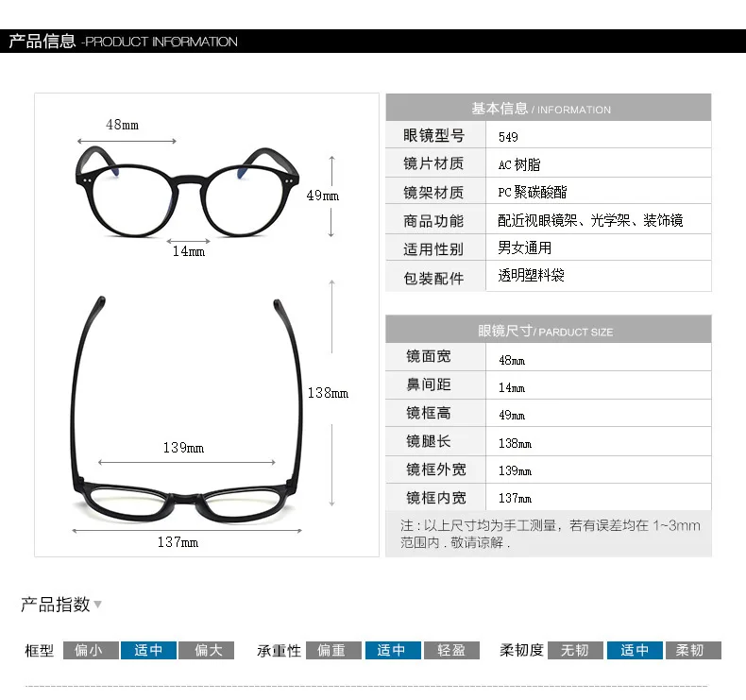Click the 镜架材质 label
This screenshot has height=700, width=746.
(x=433, y=193)
